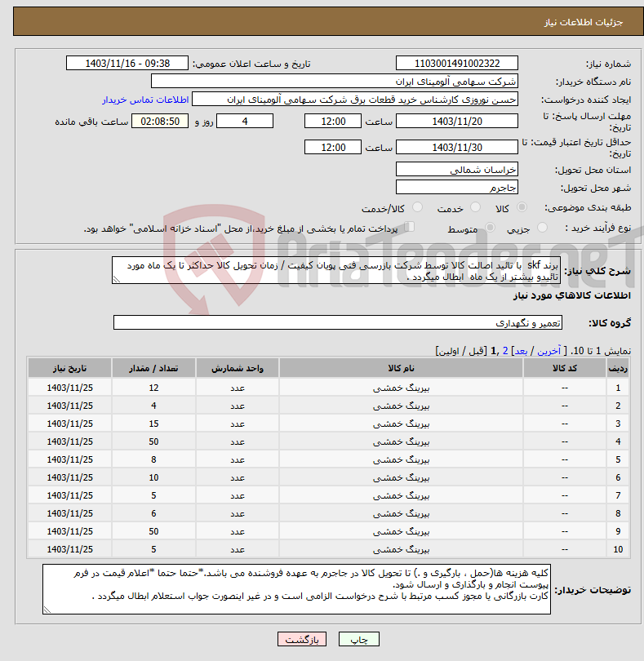Select the خدمت radio button

pyautogui.click(x=475, y=207)
